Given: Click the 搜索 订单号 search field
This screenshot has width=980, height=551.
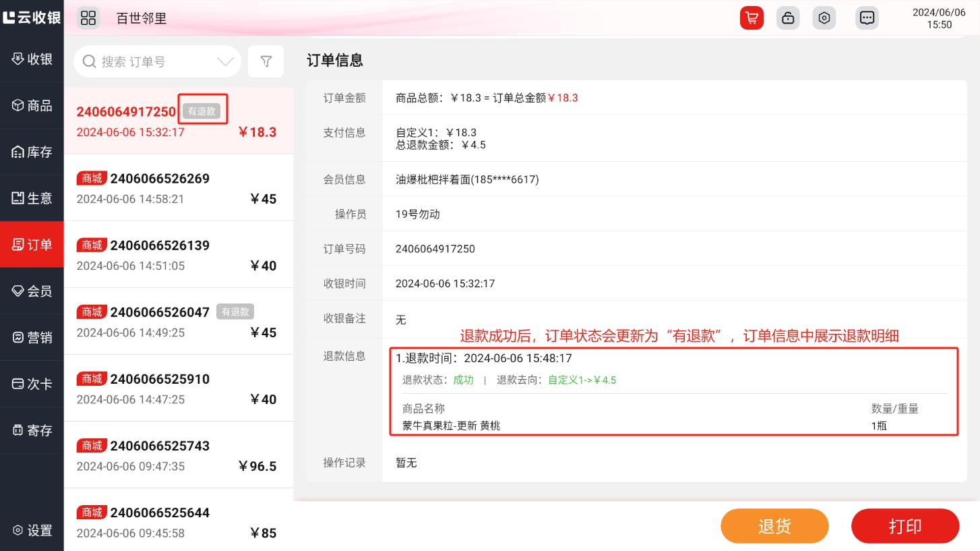Looking at the screenshot, I should pos(152,62).
